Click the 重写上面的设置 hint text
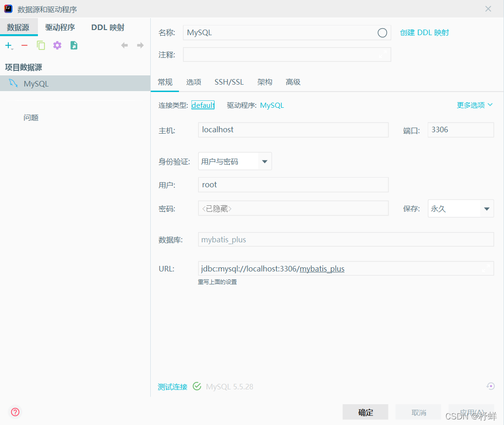 pos(217,282)
